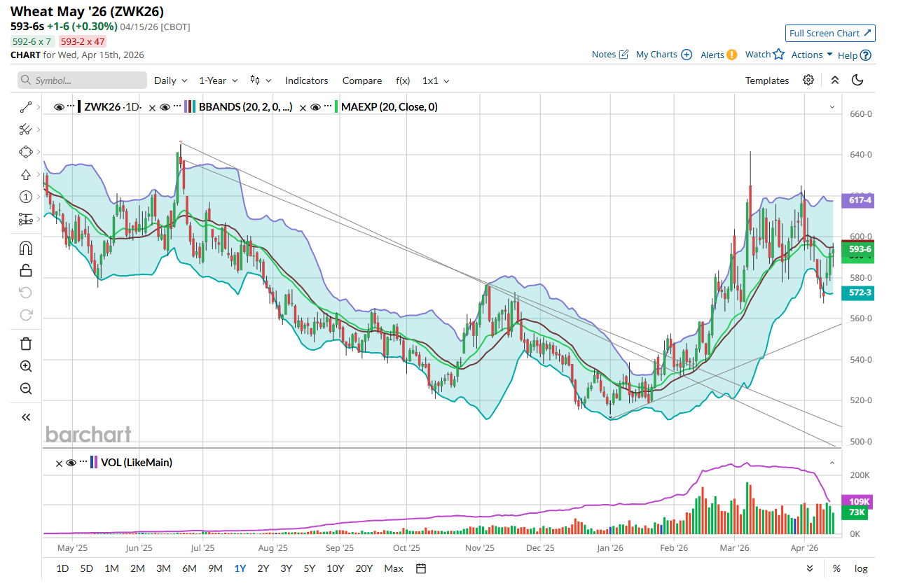
Task: Open the f(x) expressions option
Action: [403, 80]
